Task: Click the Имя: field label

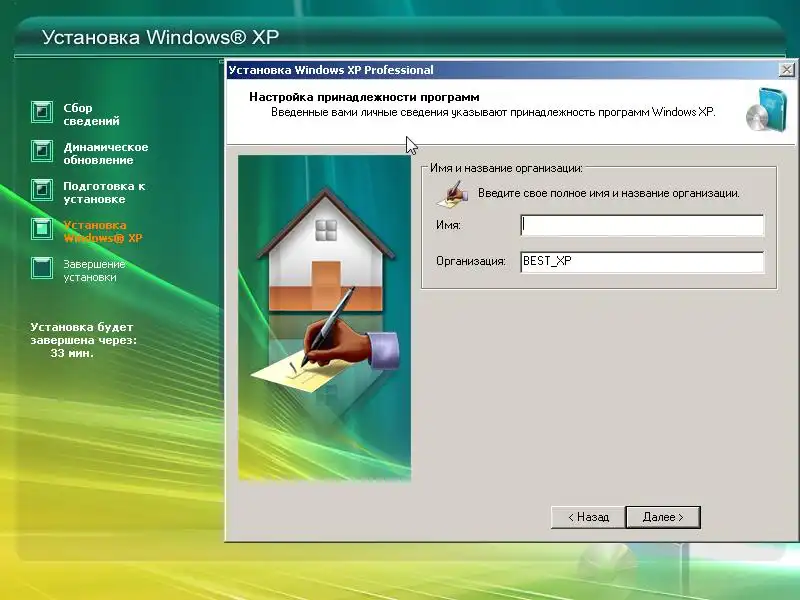Action: pos(448,225)
